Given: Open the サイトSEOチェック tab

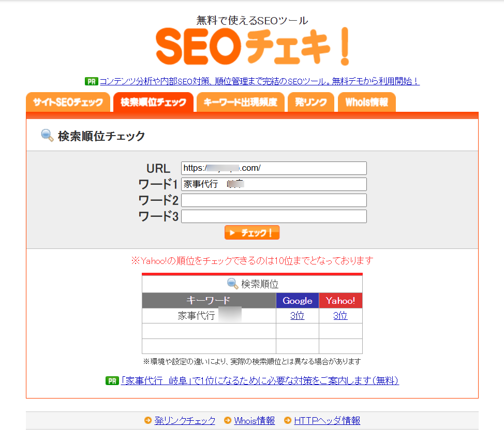Looking at the screenshot, I should [68, 102].
